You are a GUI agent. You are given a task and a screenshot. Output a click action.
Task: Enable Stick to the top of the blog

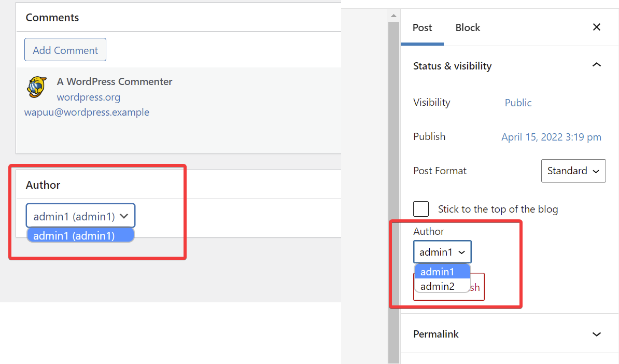pos(420,208)
